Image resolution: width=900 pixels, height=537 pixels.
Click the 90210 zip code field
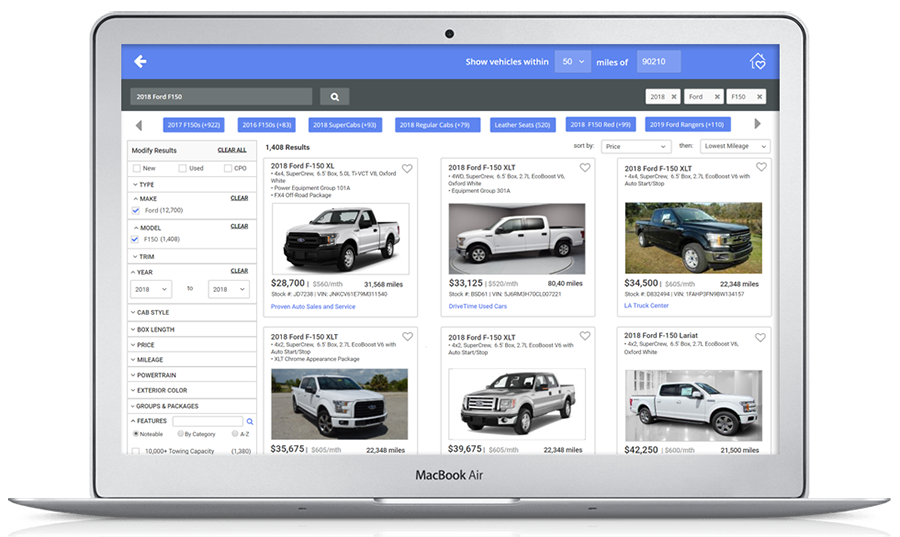click(658, 61)
